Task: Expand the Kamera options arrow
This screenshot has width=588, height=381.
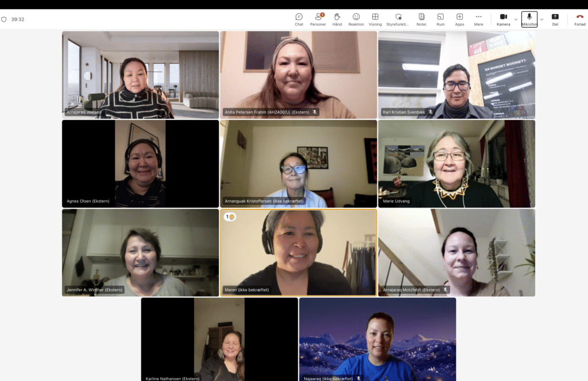Action: [516, 19]
